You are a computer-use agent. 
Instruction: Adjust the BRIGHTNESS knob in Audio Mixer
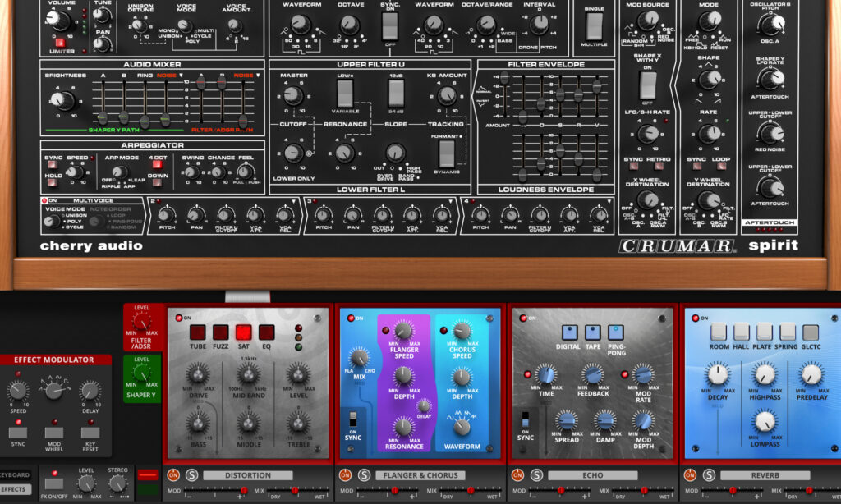click(63, 99)
